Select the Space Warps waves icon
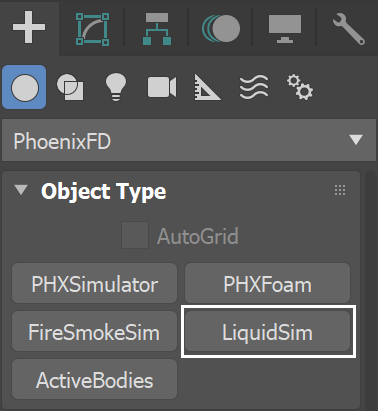 [x=254, y=87]
